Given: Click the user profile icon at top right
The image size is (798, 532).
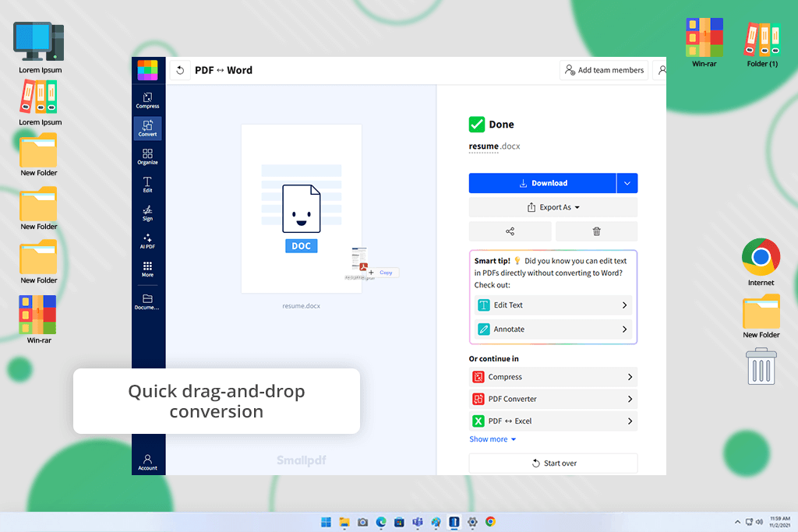Looking at the screenshot, I should click(662, 70).
